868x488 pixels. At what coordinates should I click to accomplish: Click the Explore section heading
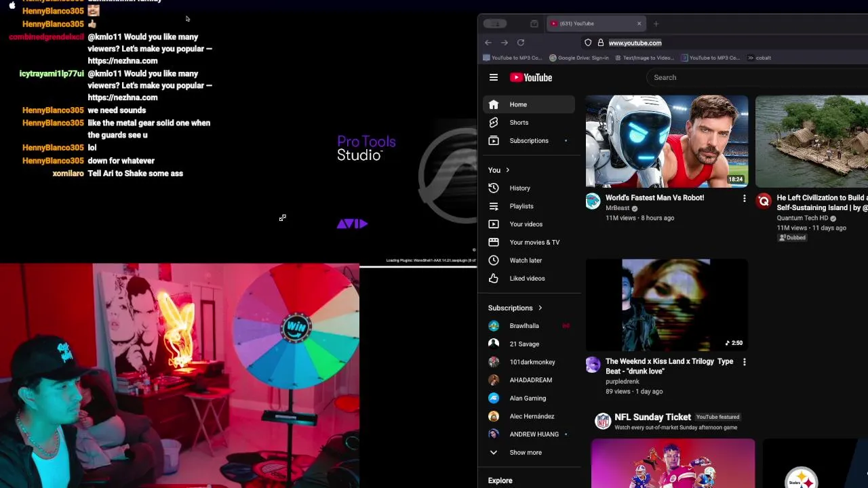pos(500,481)
